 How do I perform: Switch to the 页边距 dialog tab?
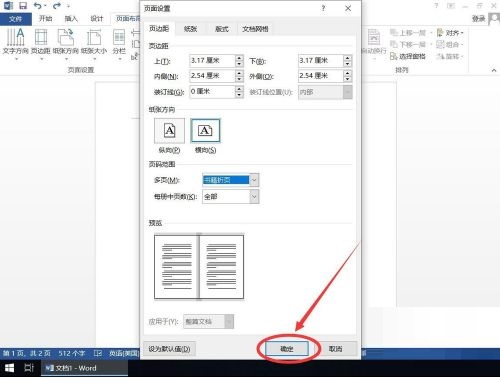pos(159,29)
